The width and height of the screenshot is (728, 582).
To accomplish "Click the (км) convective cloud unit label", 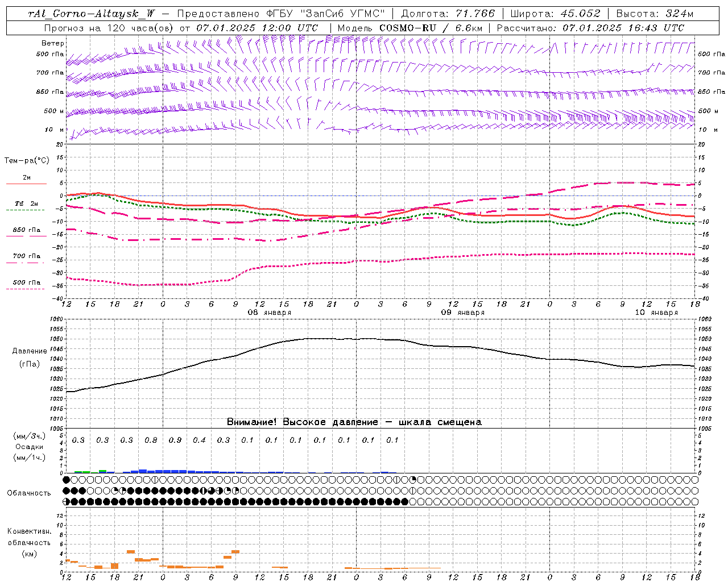I will click(30, 554).
